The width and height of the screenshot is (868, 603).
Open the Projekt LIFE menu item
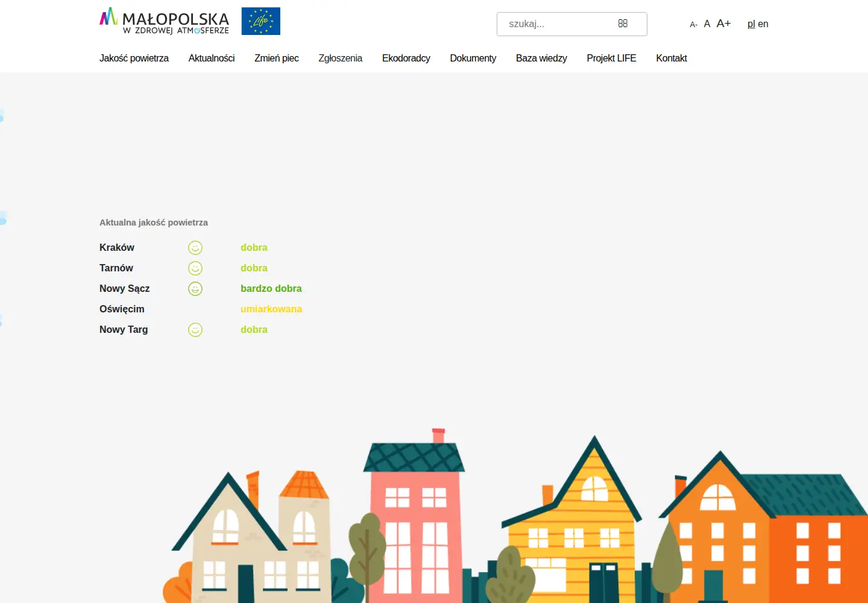click(x=611, y=58)
